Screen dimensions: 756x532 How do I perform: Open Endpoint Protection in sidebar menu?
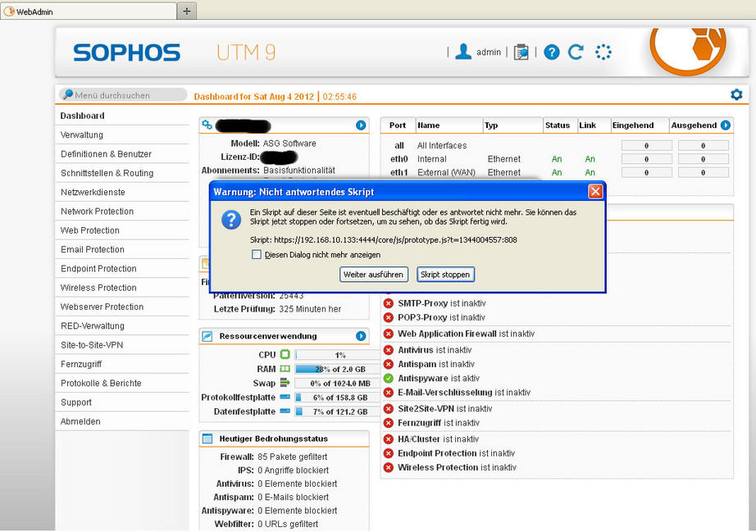coord(122,268)
